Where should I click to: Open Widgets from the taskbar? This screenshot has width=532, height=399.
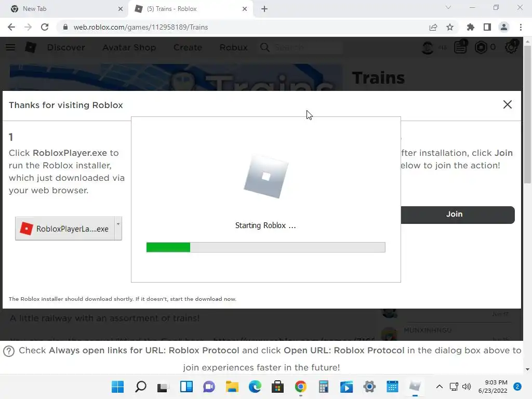pos(187,387)
